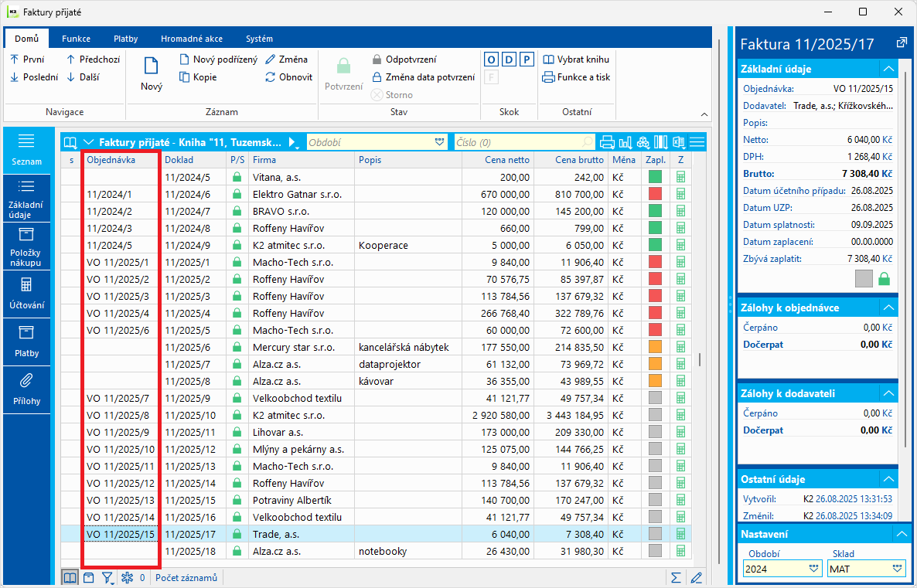Collapse the Nastavení section
This screenshot has width=917, height=588.
(902, 534)
